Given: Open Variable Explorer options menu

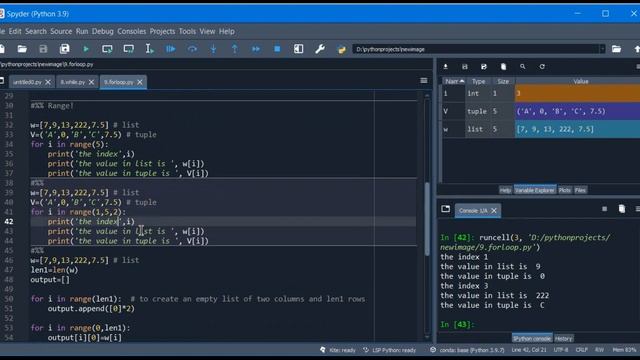Looking at the screenshot, I should click(638, 67).
